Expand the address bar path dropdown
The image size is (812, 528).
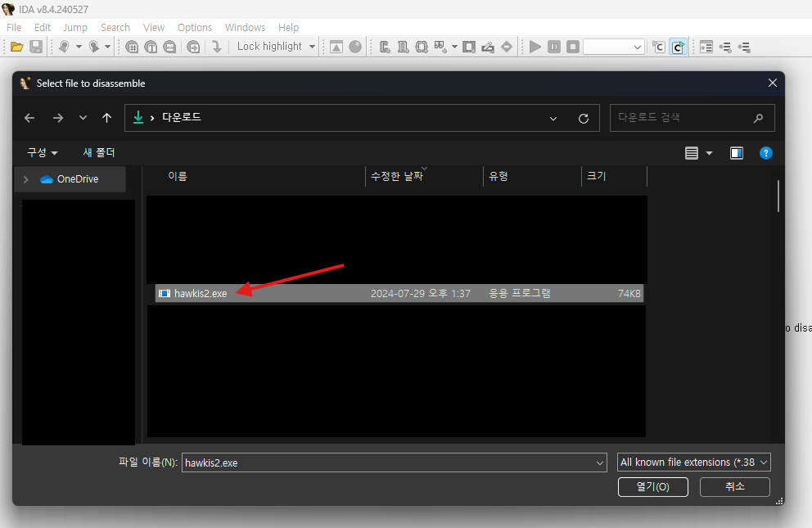click(x=553, y=117)
